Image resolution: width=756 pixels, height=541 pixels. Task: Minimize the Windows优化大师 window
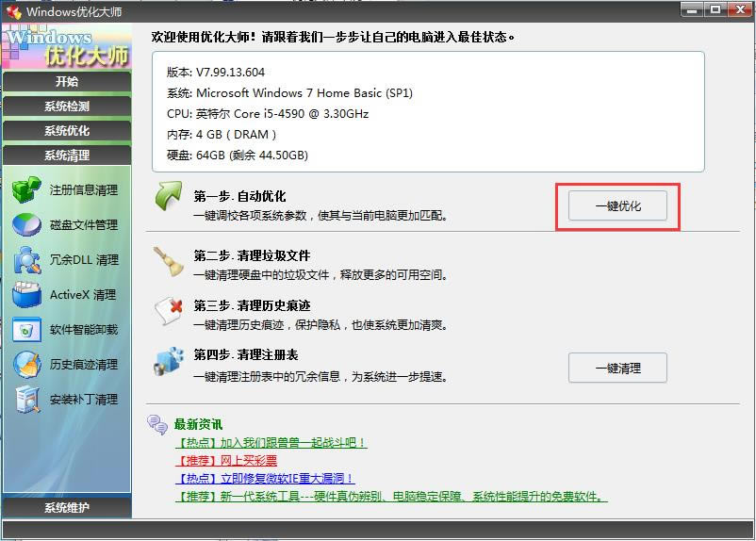pos(692,9)
